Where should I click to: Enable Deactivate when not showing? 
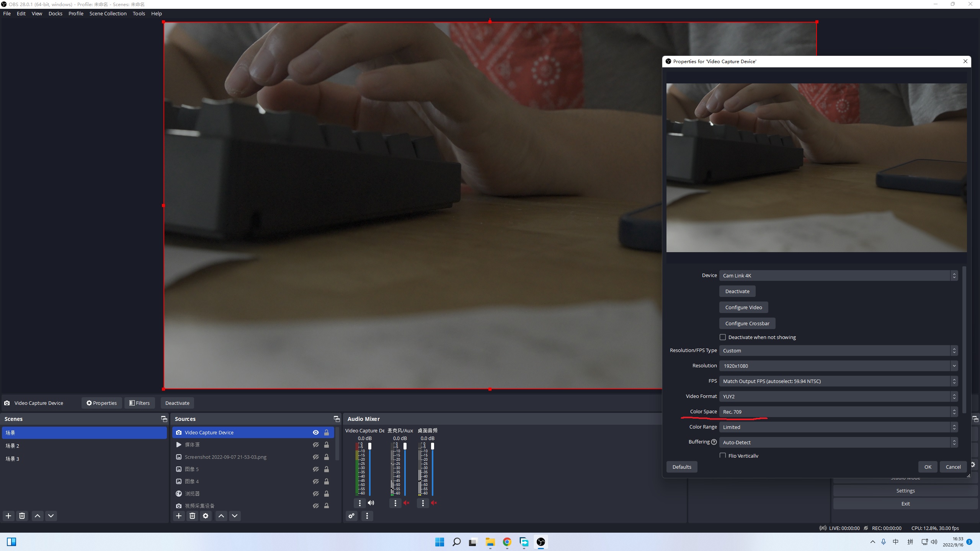723,337
